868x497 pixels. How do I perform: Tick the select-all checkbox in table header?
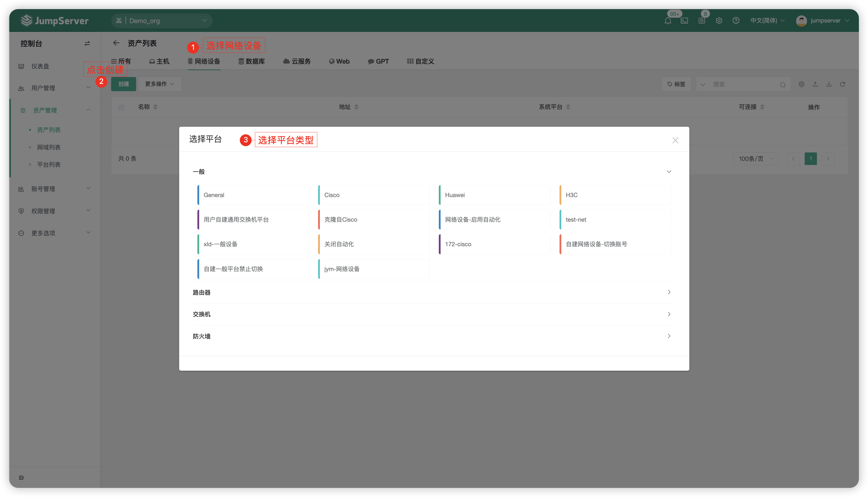(x=122, y=107)
